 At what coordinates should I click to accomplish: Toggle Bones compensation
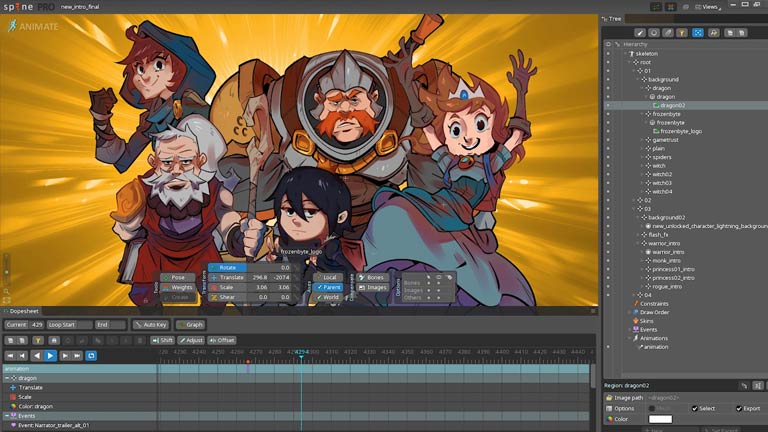click(372, 277)
